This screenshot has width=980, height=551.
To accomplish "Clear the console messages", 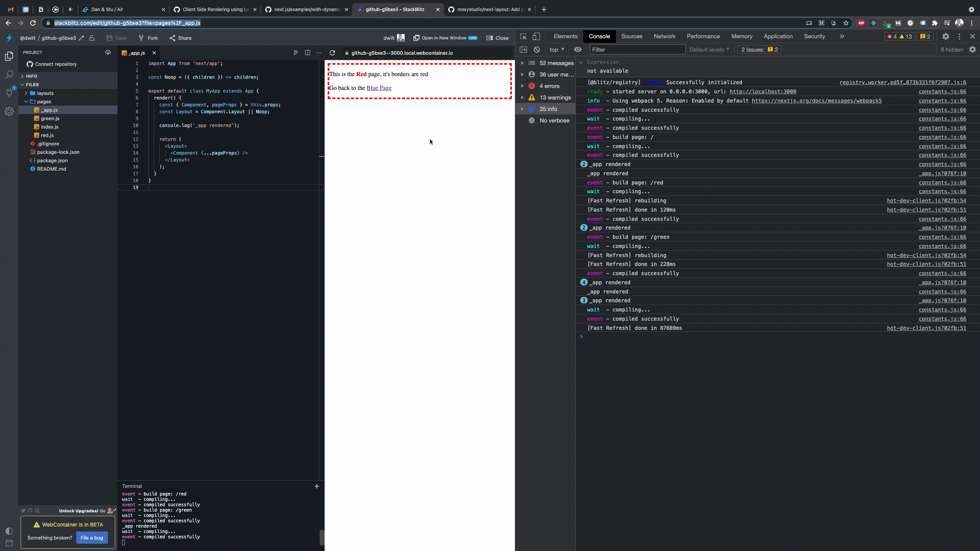I will pos(537,49).
